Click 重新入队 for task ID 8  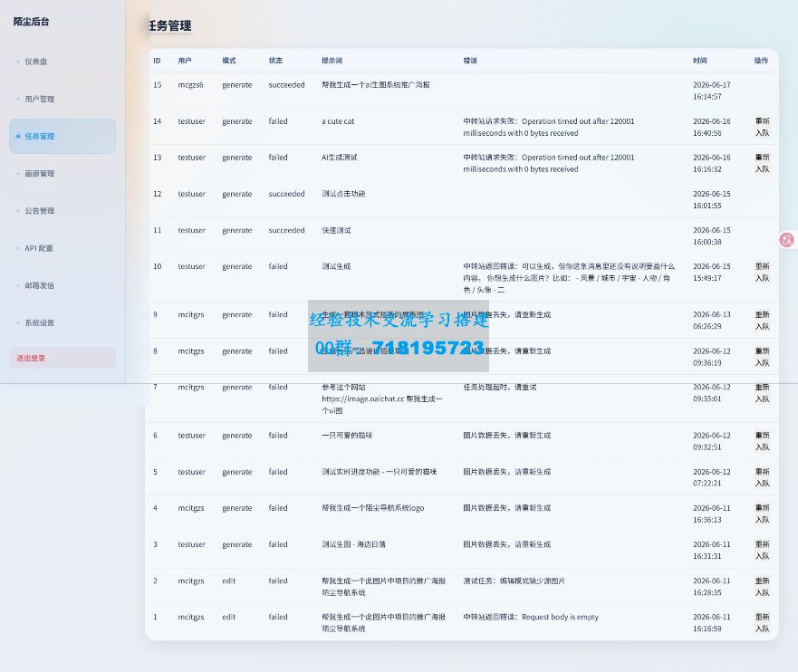point(762,357)
